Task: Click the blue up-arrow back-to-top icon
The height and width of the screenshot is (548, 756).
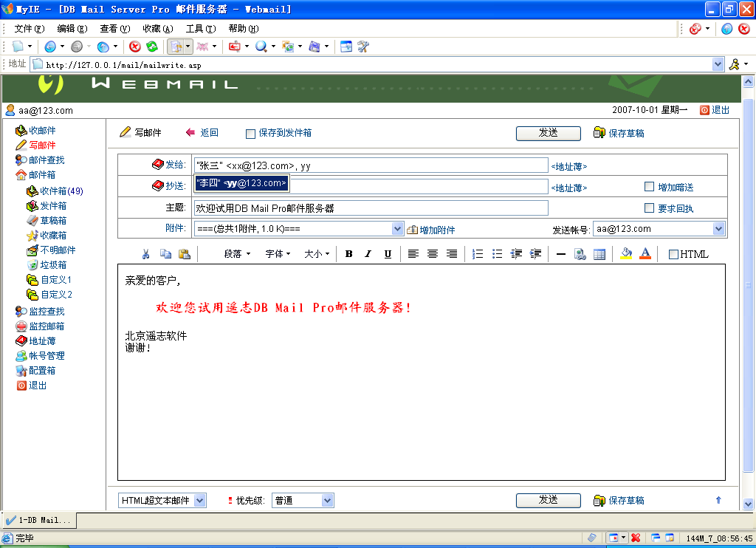Action: pyautogui.click(x=718, y=500)
